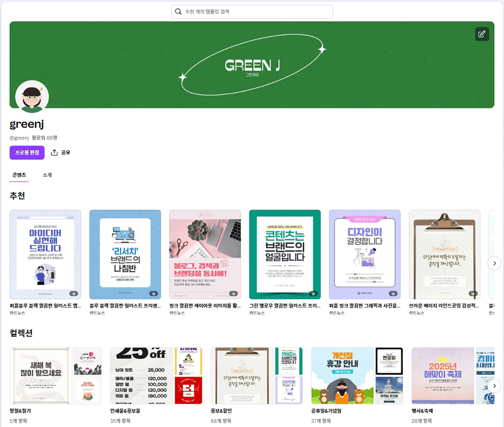Open the 블로그, 검색과 브랜딩 thumbnail
This screenshot has width=504, height=427.
205,254
